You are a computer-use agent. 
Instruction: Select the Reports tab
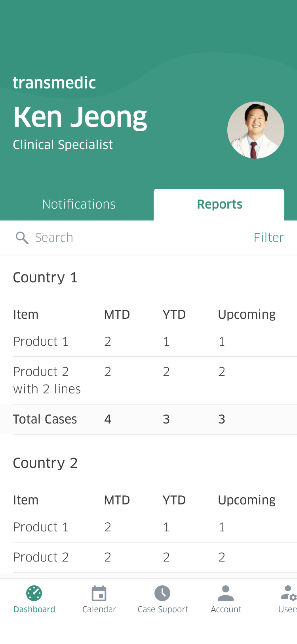(219, 204)
